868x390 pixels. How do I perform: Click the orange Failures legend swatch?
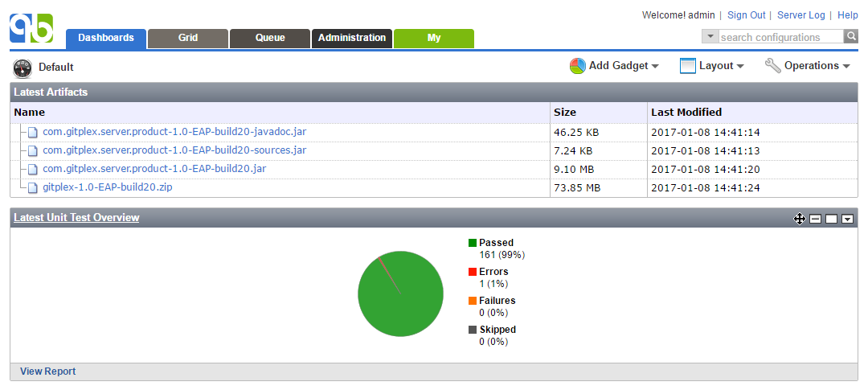(x=473, y=300)
